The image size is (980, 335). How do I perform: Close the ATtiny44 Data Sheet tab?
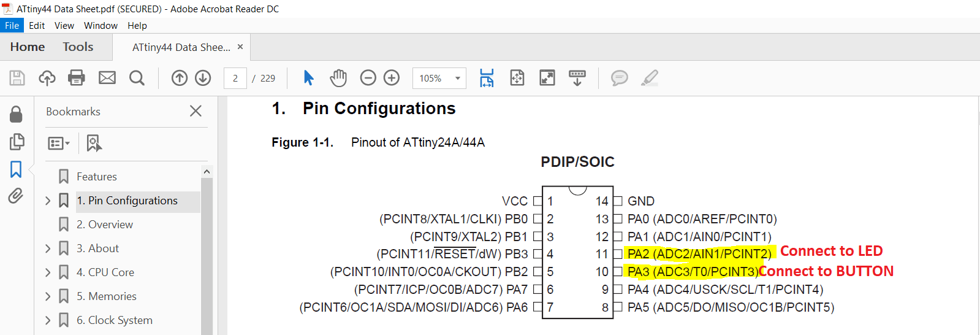[x=240, y=47]
